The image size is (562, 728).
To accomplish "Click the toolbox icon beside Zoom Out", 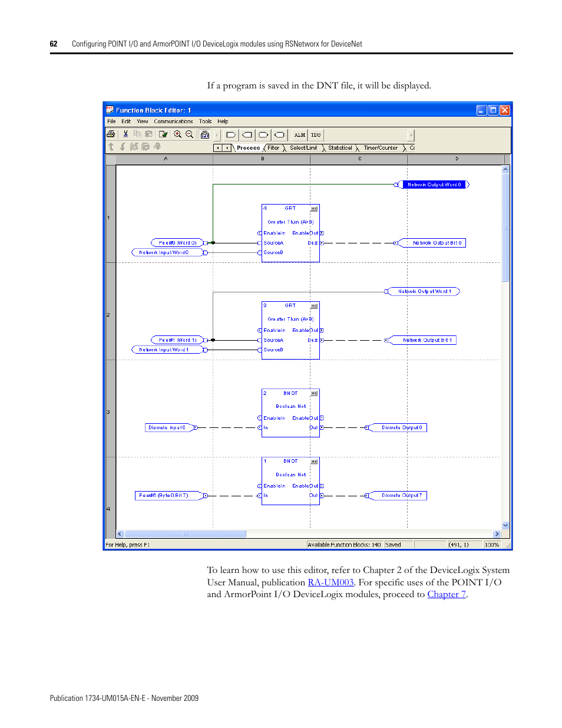I will [x=205, y=134].
